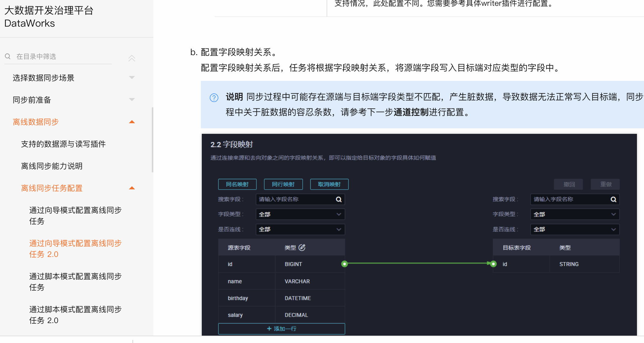Click the 取消映射 button

[329, 184]
